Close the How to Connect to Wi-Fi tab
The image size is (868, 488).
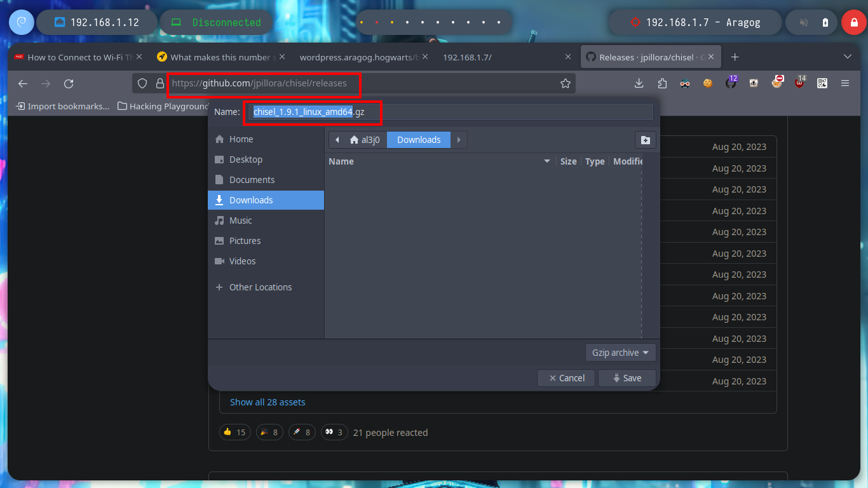pyautogui.click(x=140, y=57)
